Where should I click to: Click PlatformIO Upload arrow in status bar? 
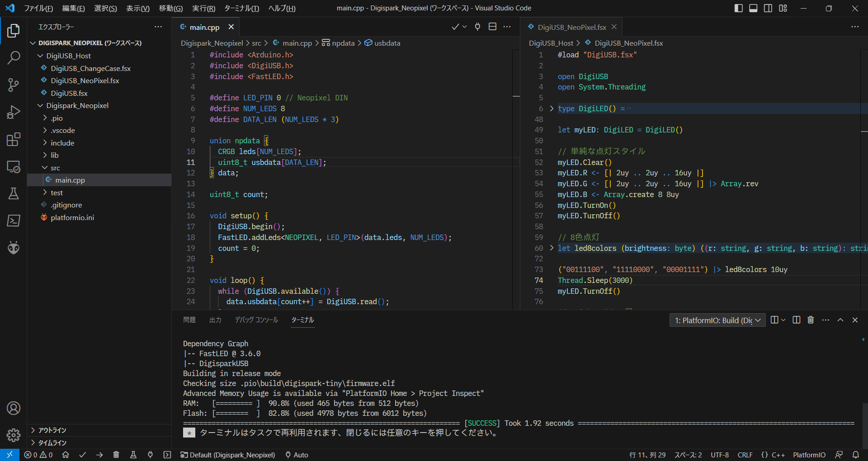(x=99, y=455)
